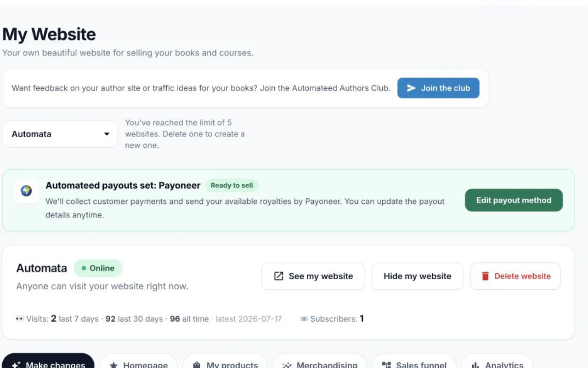Click Hide my website button
This screenshot has height=368, width=588.
[417, 276]
